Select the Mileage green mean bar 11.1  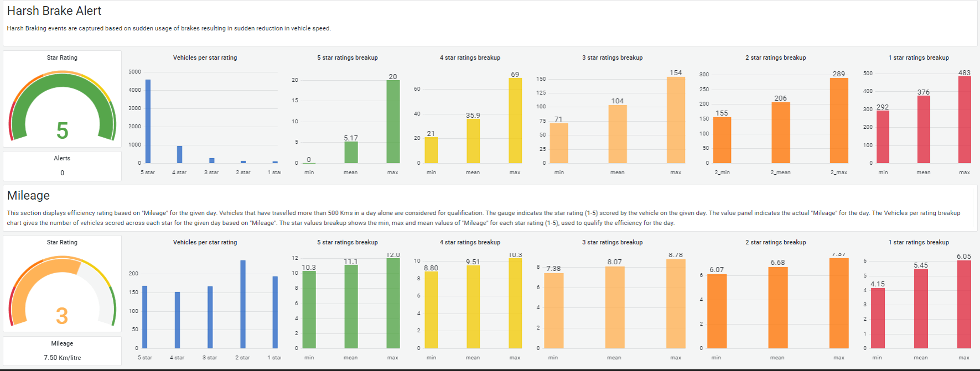click(351, 307)
